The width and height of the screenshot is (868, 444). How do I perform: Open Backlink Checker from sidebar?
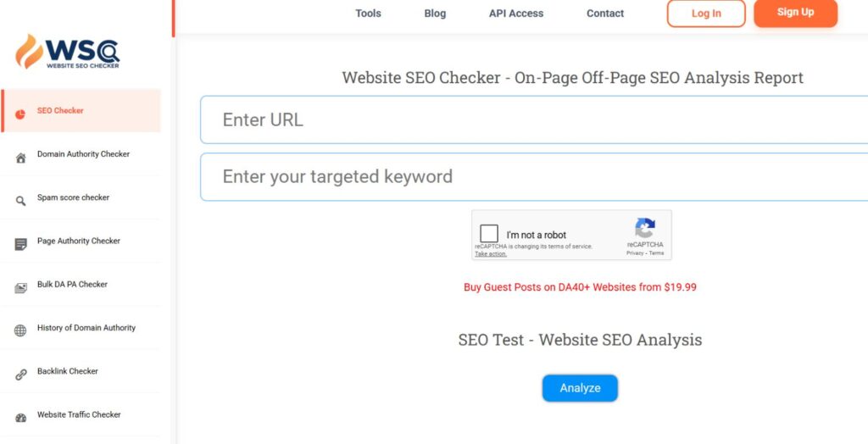81,371
